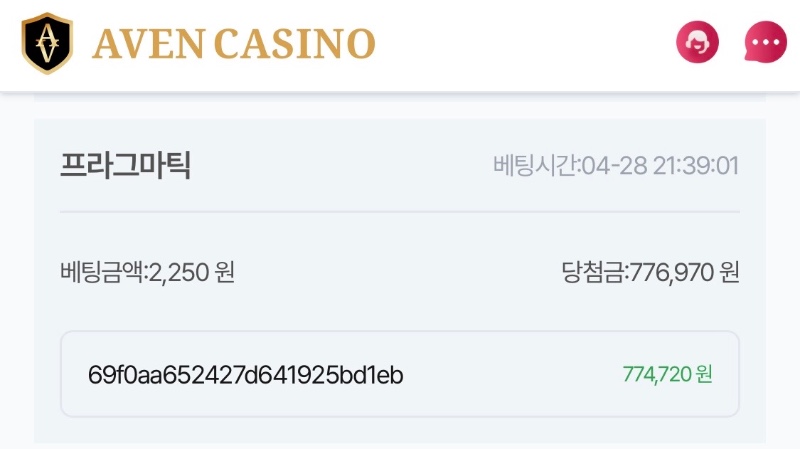800x449 pixels.
Task: Select the winnings value 776,970
Action: click(670, 271)
